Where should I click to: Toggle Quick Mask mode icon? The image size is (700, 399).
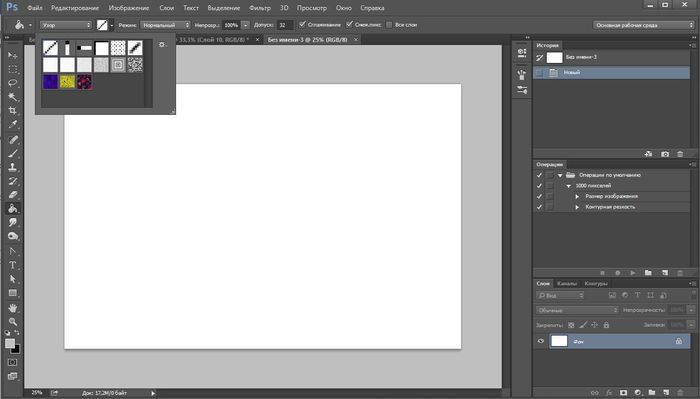pos(12,362)
